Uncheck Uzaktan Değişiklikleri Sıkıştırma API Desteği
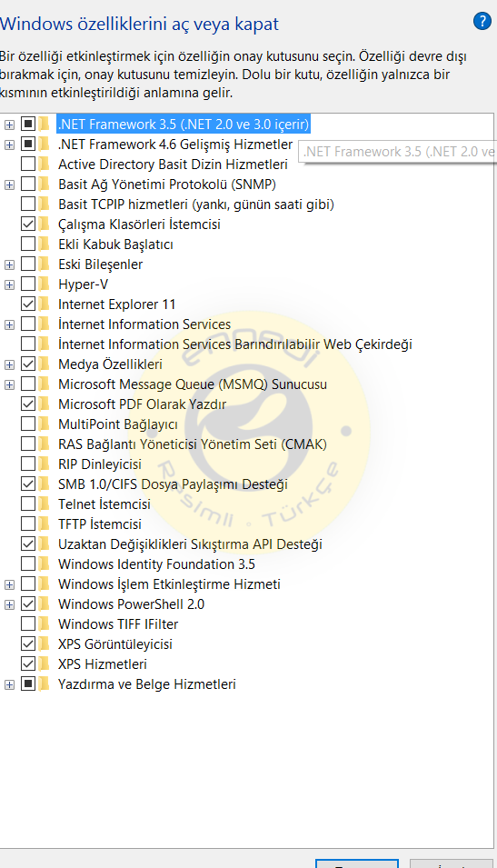 27,544
